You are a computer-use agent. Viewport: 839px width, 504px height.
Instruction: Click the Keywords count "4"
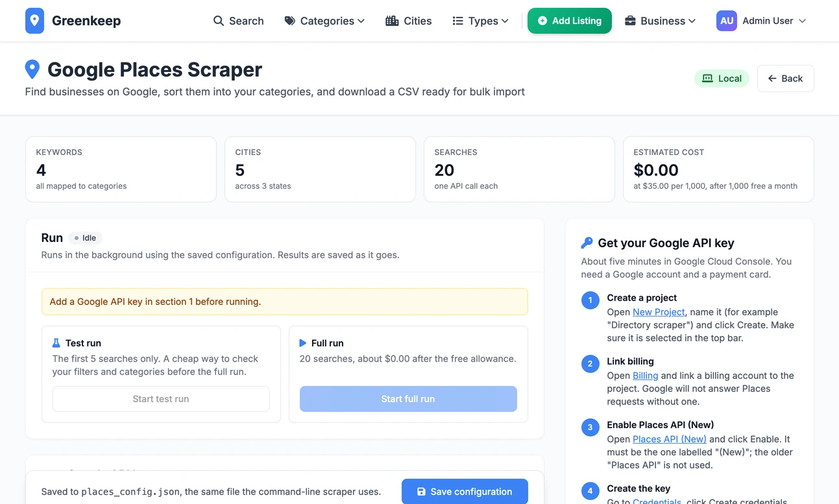42,170
